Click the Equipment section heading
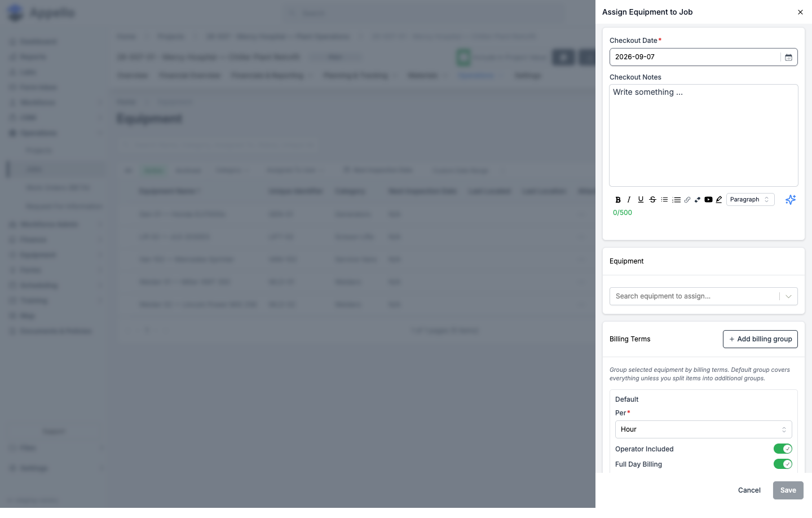812x518 pixels. coord(626,261)
